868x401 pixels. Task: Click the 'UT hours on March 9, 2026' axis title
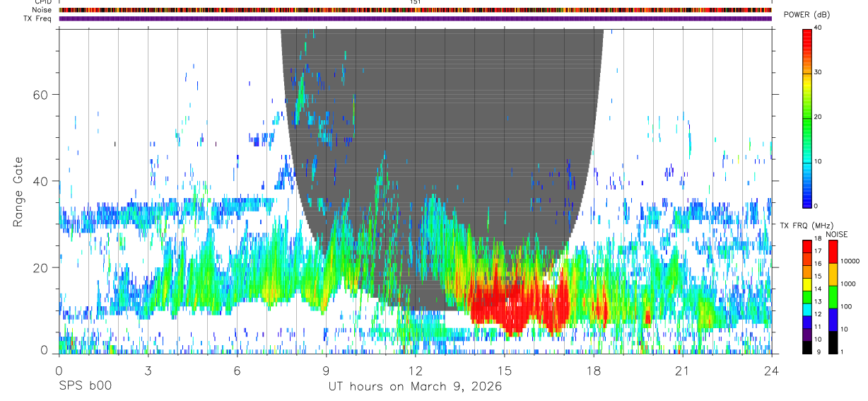(x=415, y=387)
